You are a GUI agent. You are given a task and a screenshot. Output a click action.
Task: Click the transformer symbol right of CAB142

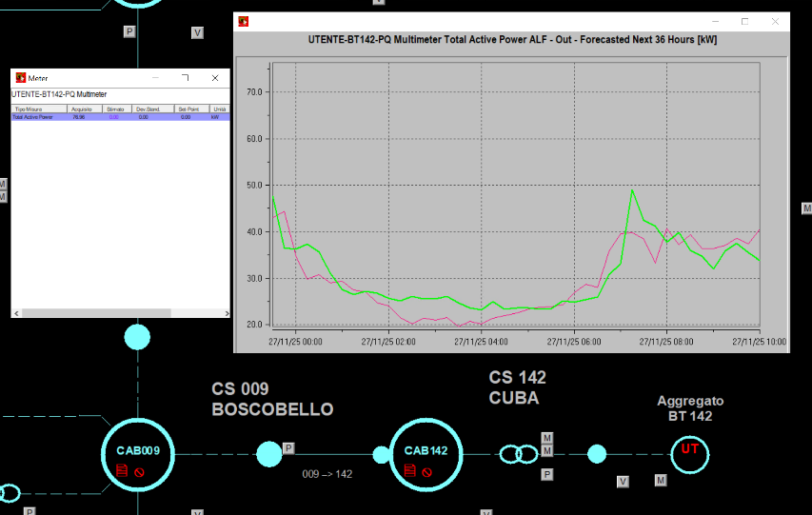pos(518,454)
